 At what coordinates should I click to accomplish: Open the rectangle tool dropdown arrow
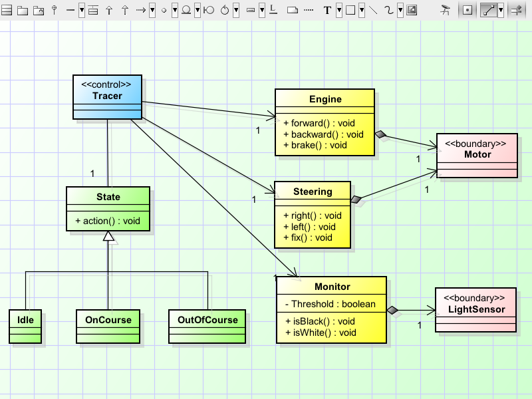[x=362, y=10]
